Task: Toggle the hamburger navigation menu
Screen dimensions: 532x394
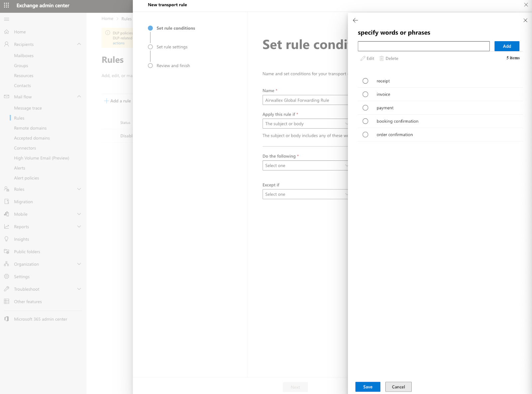Action: coord(6,19)
